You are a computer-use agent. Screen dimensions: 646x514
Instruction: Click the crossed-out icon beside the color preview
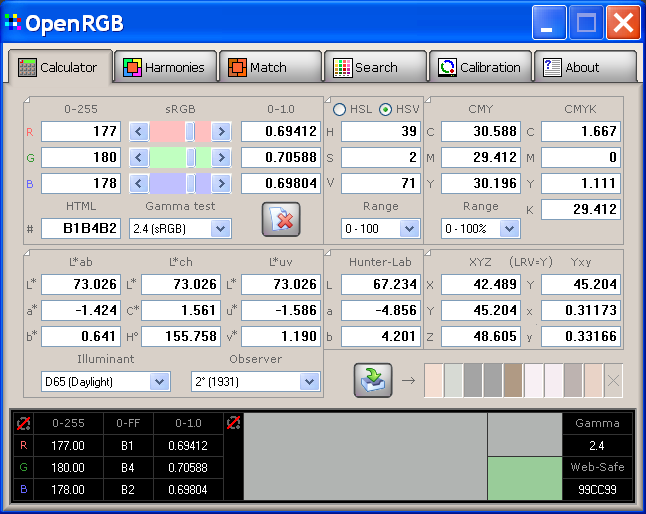(234, 422)
